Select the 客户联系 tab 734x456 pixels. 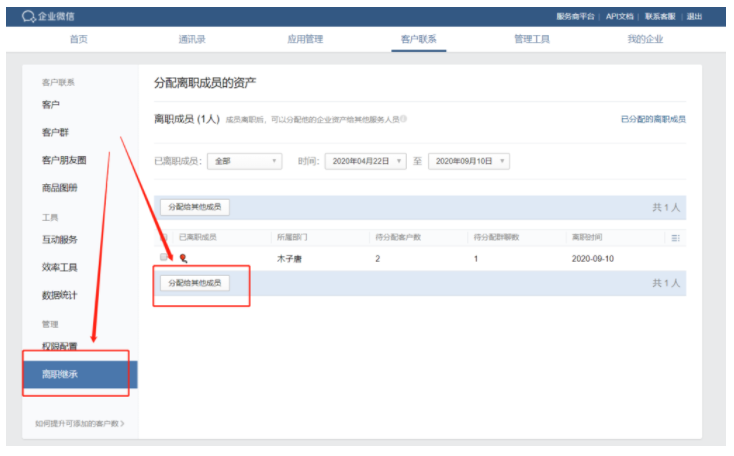[418, 39]
